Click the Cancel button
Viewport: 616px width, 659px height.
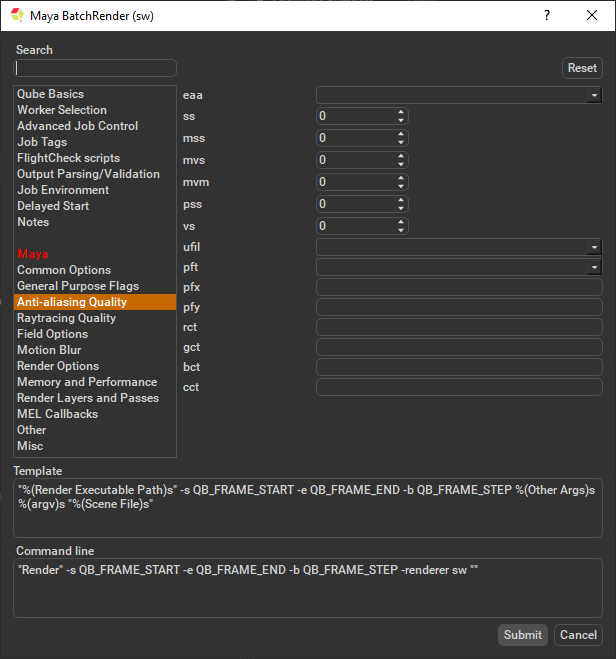tap(578, 635)
